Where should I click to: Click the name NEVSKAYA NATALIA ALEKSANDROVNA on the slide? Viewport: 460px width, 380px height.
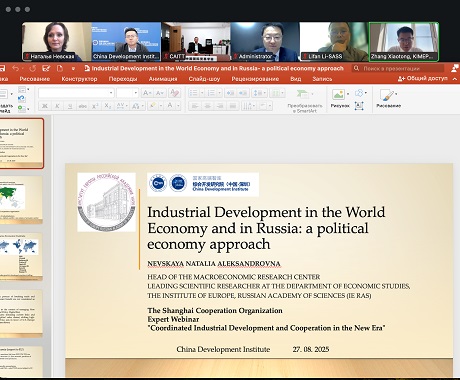214,264
